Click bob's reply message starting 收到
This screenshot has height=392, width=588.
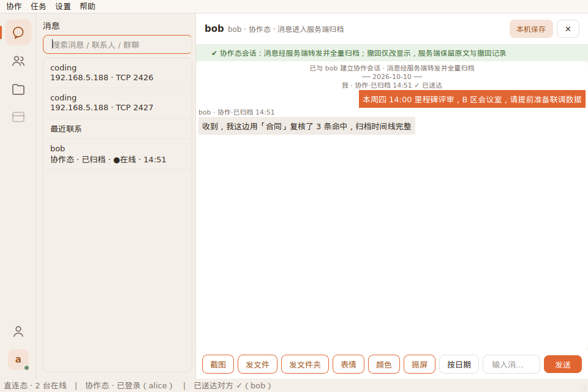[x=307, y=126]
